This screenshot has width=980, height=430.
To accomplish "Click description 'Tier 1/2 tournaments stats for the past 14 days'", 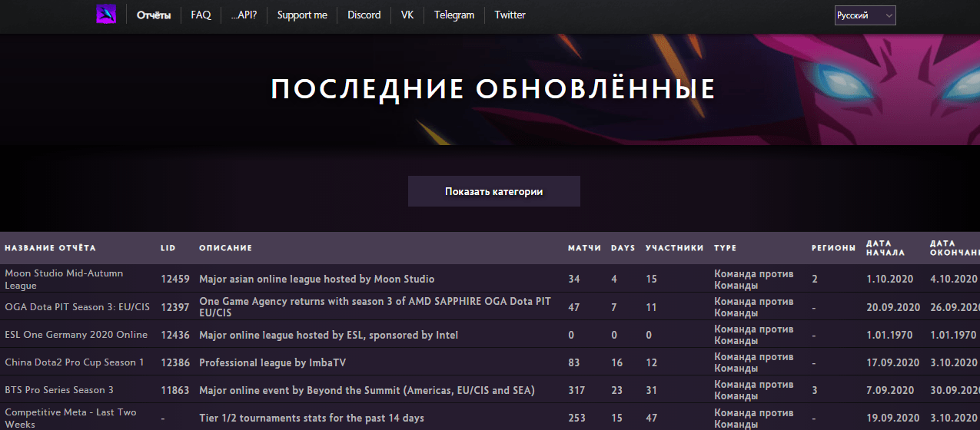I will point(311,418).
